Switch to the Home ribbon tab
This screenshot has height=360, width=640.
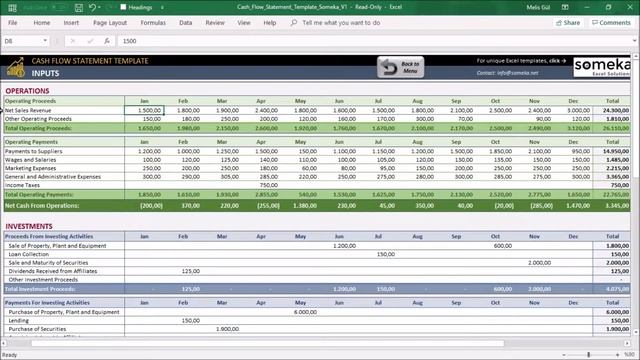pyautogui.click(x=42, y=23)
